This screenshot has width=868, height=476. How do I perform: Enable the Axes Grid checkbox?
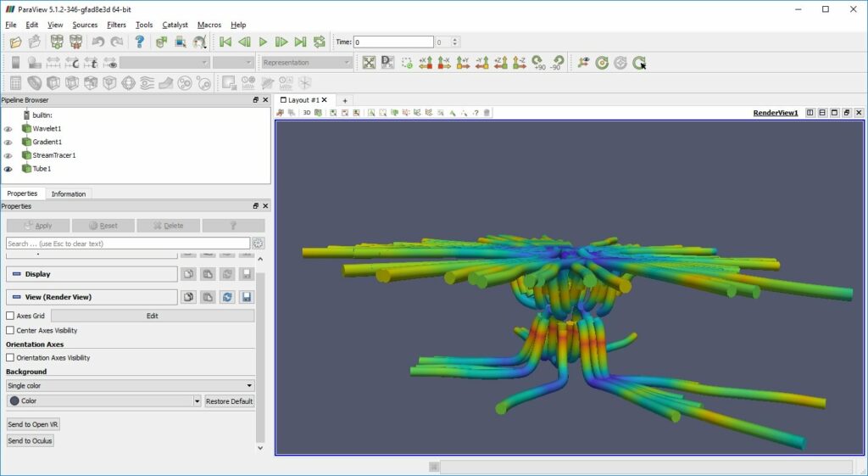coord(10,316)
